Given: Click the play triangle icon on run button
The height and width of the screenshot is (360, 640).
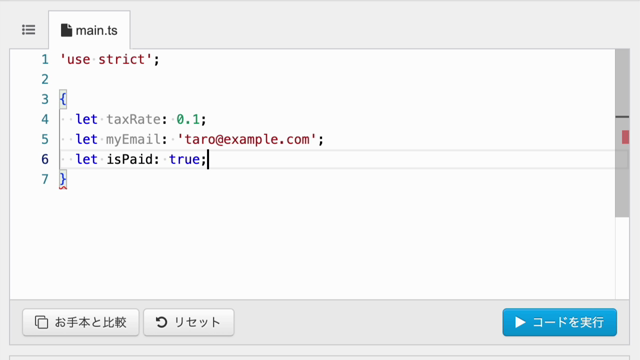Looking at the screenshot, I should click(520, 322).
